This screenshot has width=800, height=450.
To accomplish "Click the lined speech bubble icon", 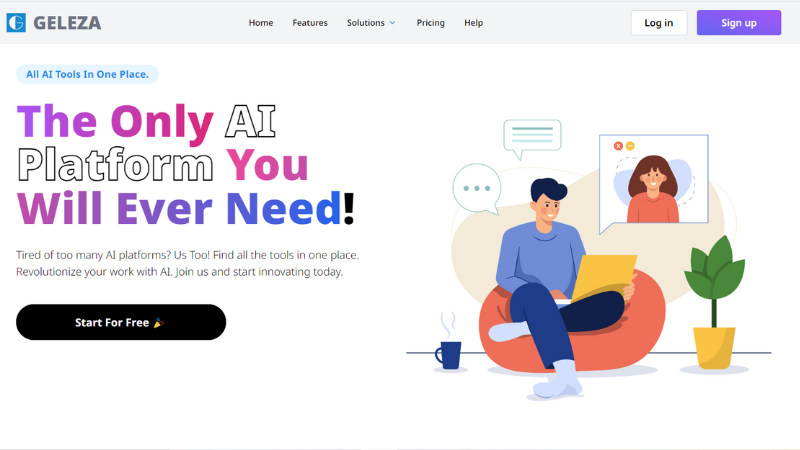I will (532, 139).
